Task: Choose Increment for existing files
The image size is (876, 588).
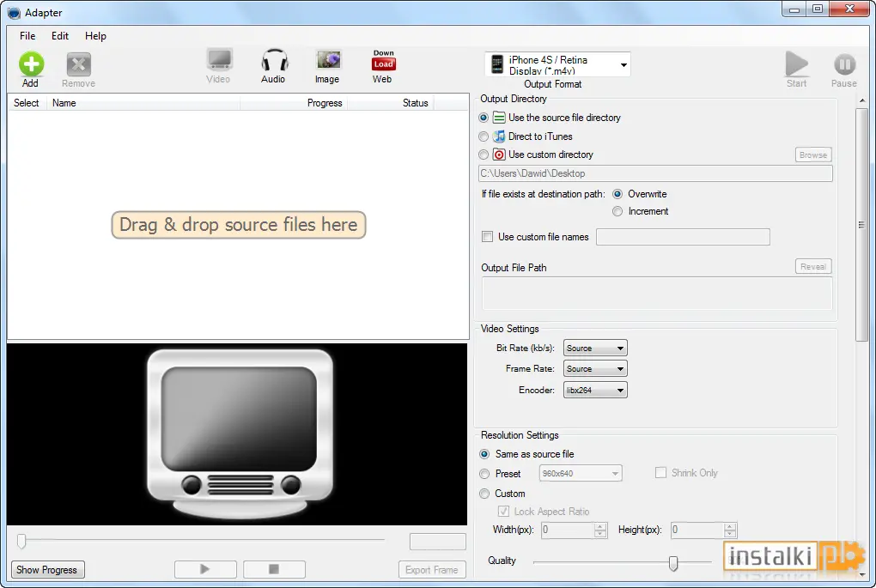Action: coord(617,211)
